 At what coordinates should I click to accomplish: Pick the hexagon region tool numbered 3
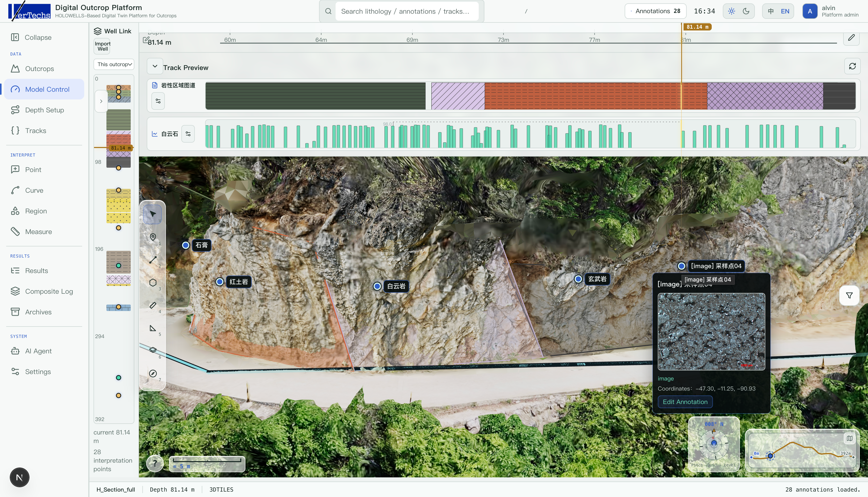(x=153, y=283)
